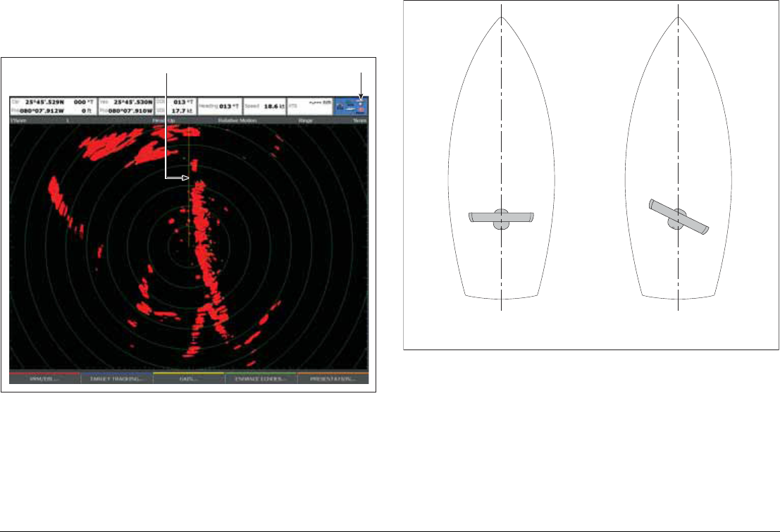780x532 pixels.
Task: Open the GAIN softkey menu
Action: pyautogui.click(x=189, y=378)
